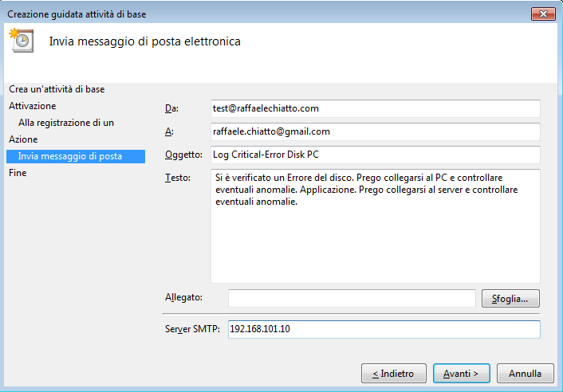Cancel the wizard with Annulla

point(526,374)
